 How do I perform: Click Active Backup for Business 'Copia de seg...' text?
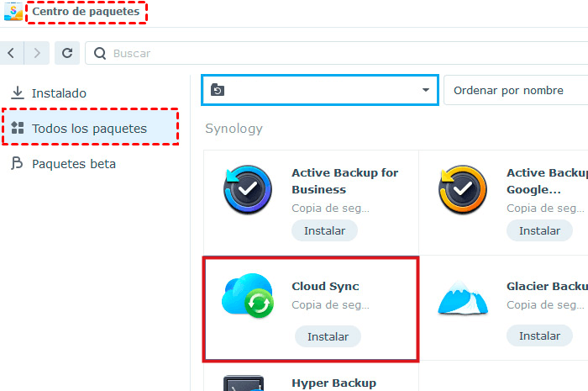pyautogui.click(x=330, y=208)
